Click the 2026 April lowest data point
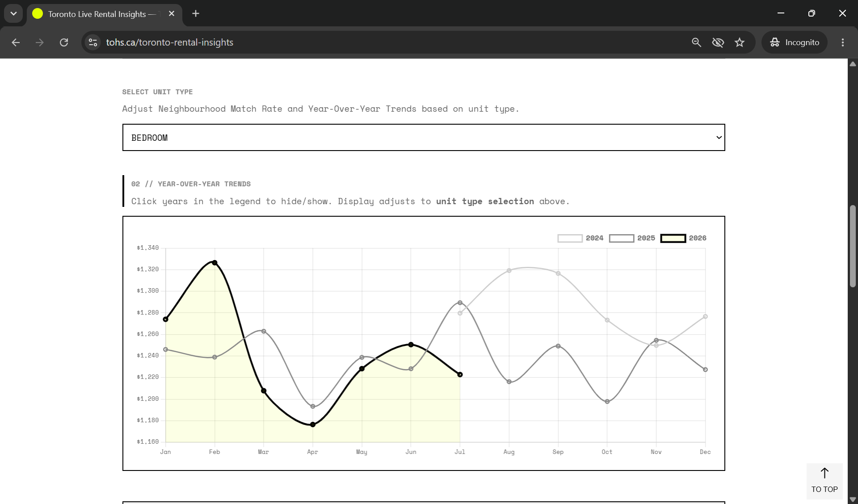 [313, 424]
